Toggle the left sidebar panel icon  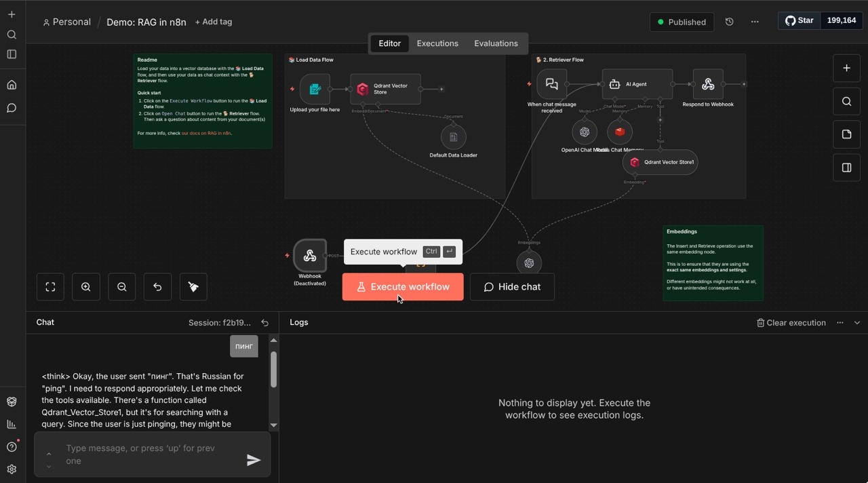12,54
